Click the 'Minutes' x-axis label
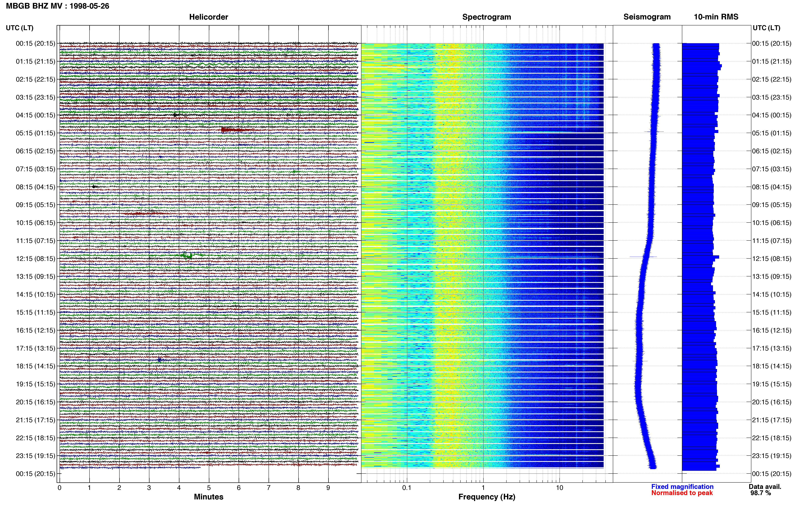Image resolution: width=812 pixels, height=508 pixels. point(209,497)
